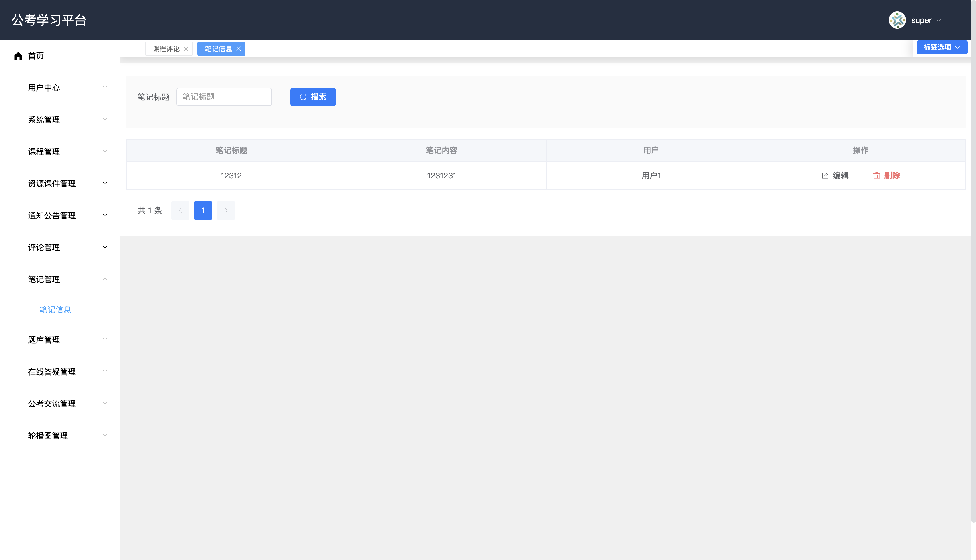Screen dimensions: 976x560
Task: Expand the 轮播图管理 sidebar menu
Action: 67,435
